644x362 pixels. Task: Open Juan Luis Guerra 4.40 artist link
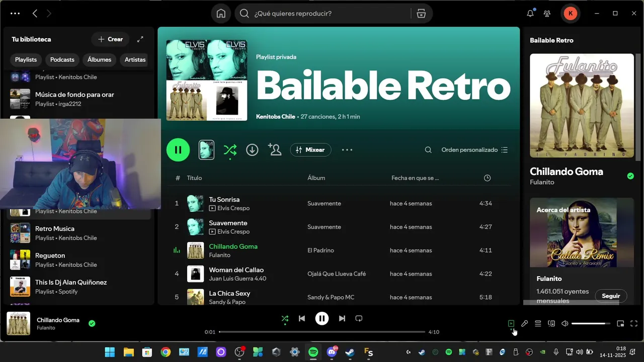click(x=237, y=279)
